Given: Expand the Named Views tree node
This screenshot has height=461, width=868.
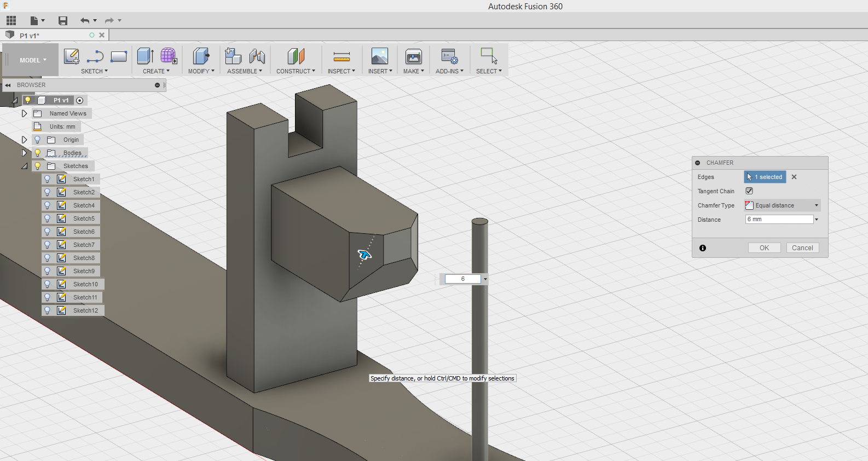Looking at the screenshot, I should click(x=24, y=113).
